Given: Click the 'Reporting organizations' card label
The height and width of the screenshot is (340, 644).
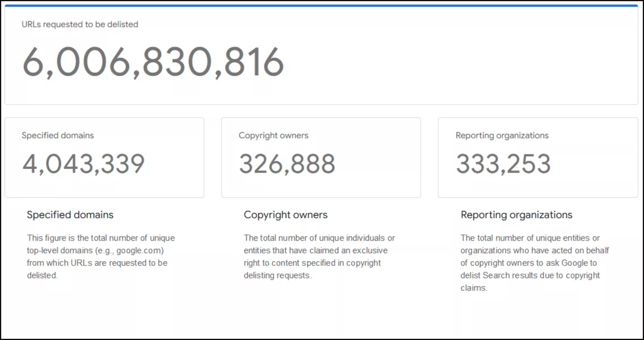Looking at the screenshot, I should (502, 135).
